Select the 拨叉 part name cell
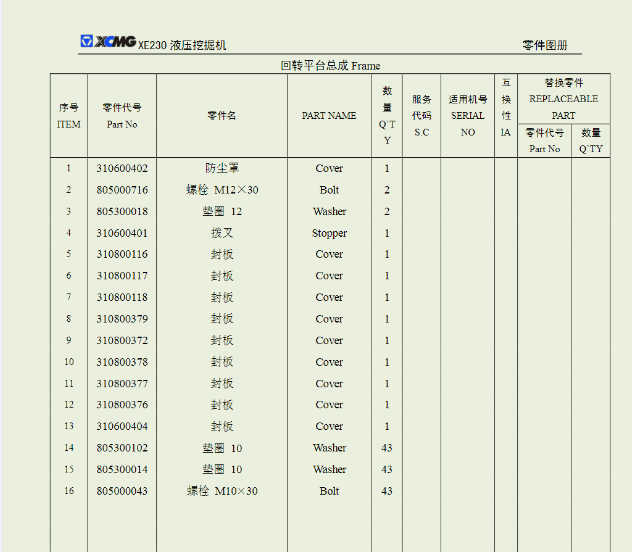632x552 pixels. [222, 233]
